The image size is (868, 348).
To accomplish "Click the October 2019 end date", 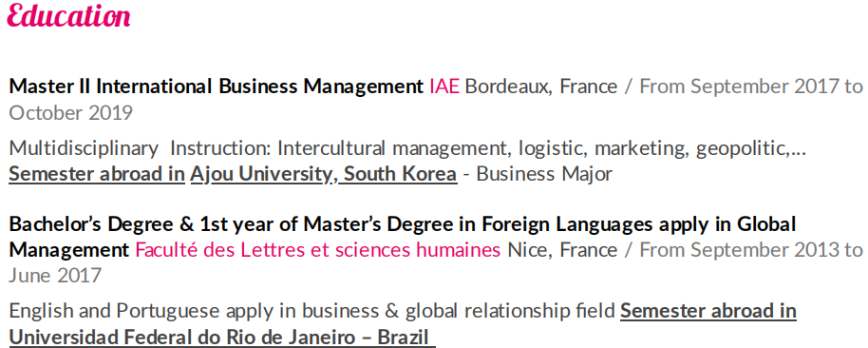I will point(71,113).
